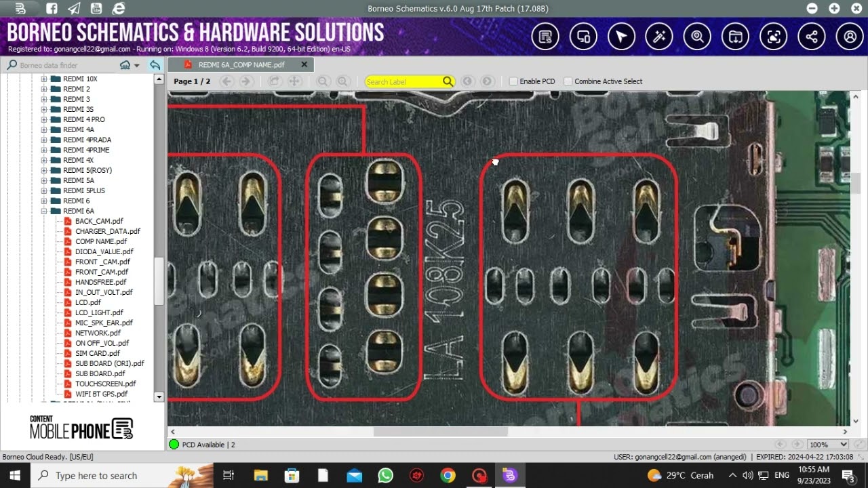This screenshot has width=868, height=488.
Task: Zoom out of the PDF
Action: tap(323, 81)
